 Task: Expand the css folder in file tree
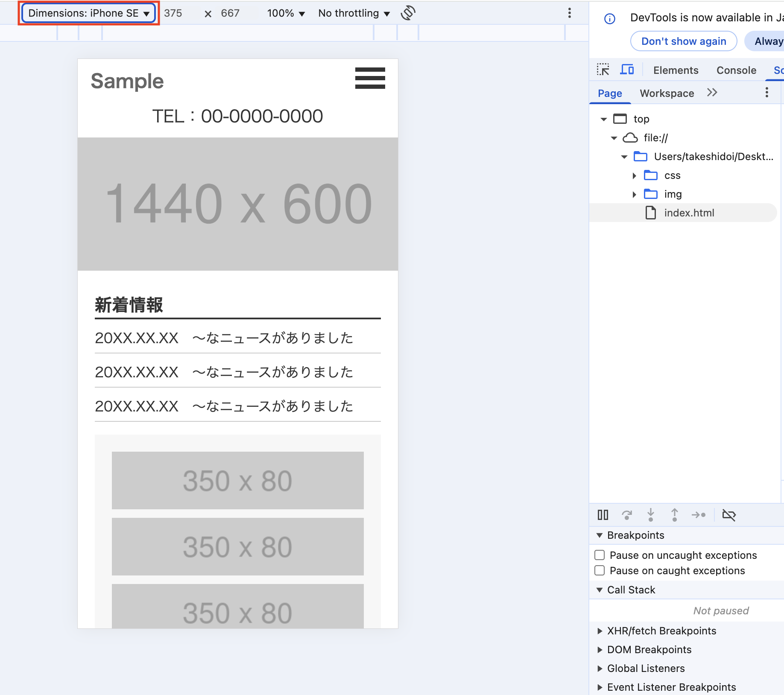634,175
